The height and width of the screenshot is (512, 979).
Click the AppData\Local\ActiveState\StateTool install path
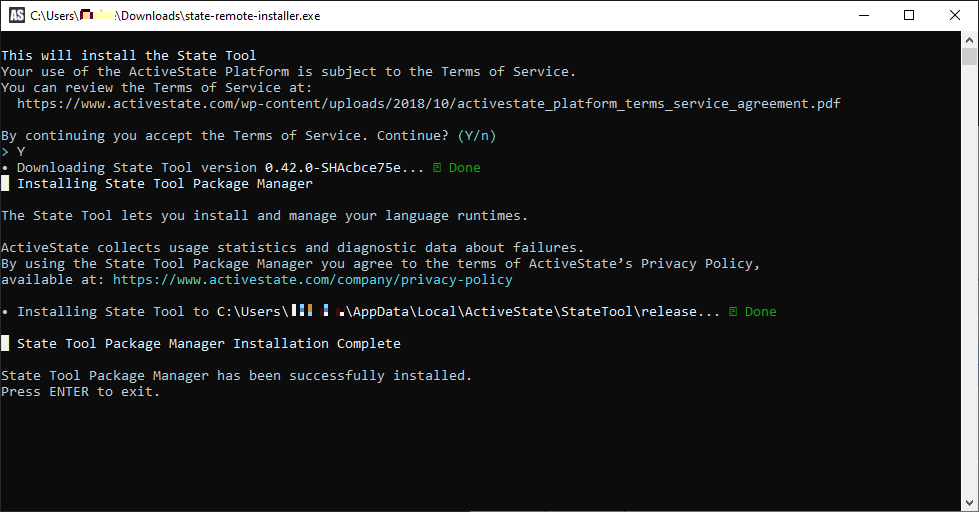468,312
